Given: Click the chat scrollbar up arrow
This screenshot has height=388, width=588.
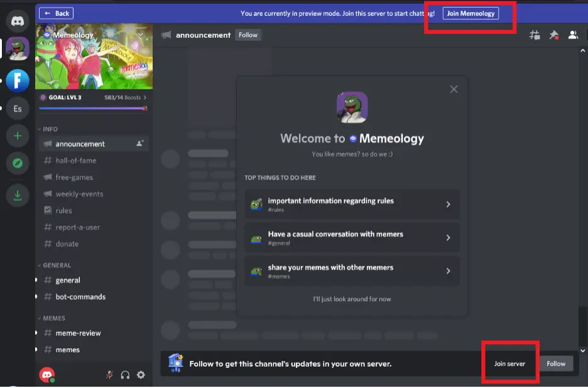Looking at the screenshot, I should point(582,51).
